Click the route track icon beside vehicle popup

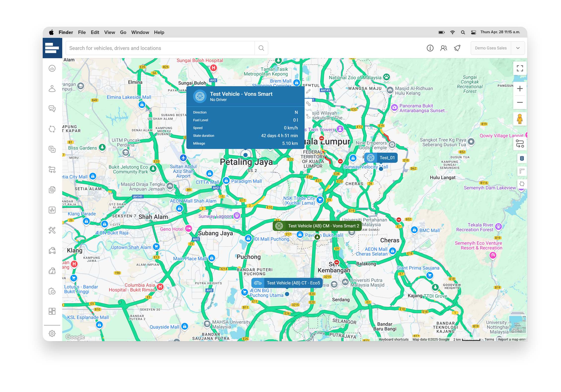pos(308,116)
